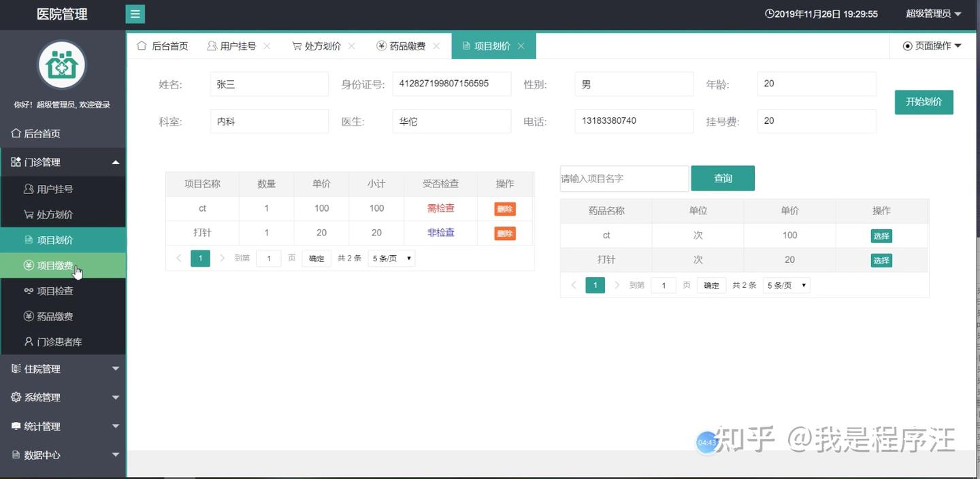Click the 医院管理 header title
The height and width of the screenshot is (479, 980).
tap(62, 14)
